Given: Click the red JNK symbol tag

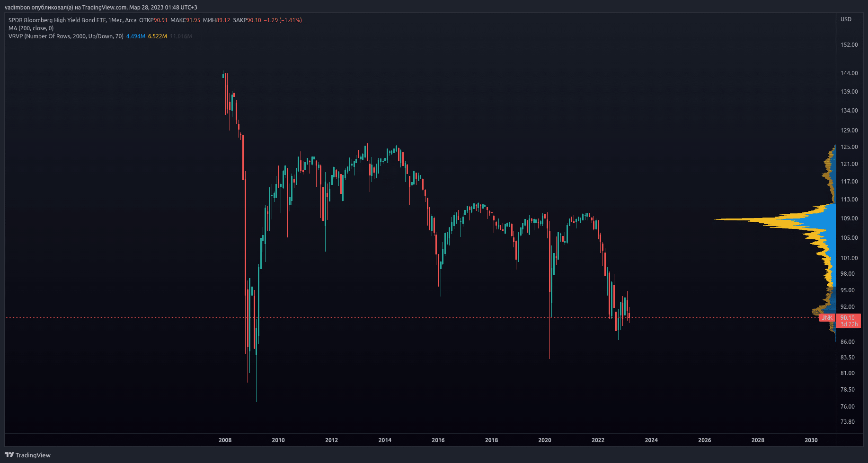Looking at the screenshot, I should point(827,318).
